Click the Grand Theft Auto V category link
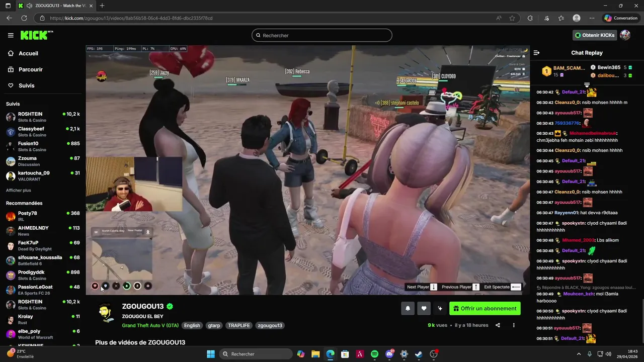644x362 pixels. 150,325
